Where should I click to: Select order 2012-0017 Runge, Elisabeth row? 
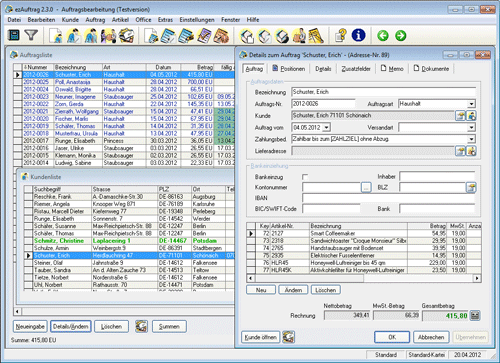124,141
